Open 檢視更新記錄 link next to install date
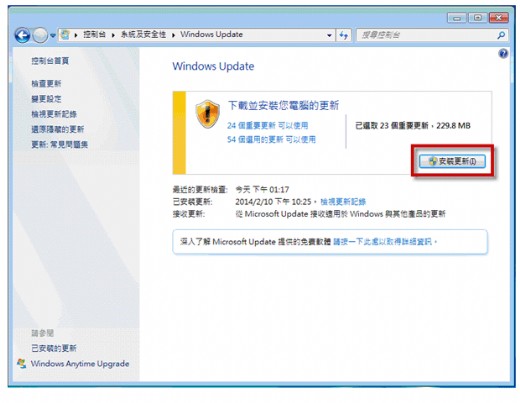The width and height of the screenshot is (520, 403). click(343, 202)
